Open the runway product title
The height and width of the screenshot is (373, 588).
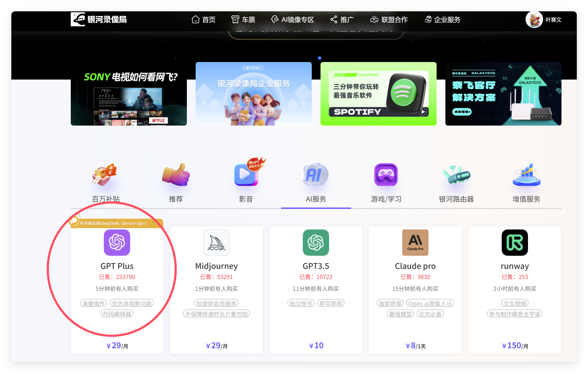[514, 266]
